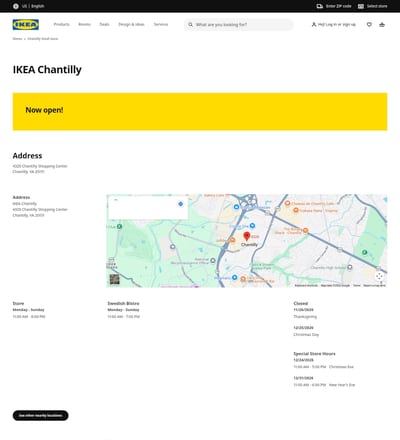Screen dimensions: 400x440
Task: Click the green park marker at map's left edge
Action: click(x=119, y=226)
